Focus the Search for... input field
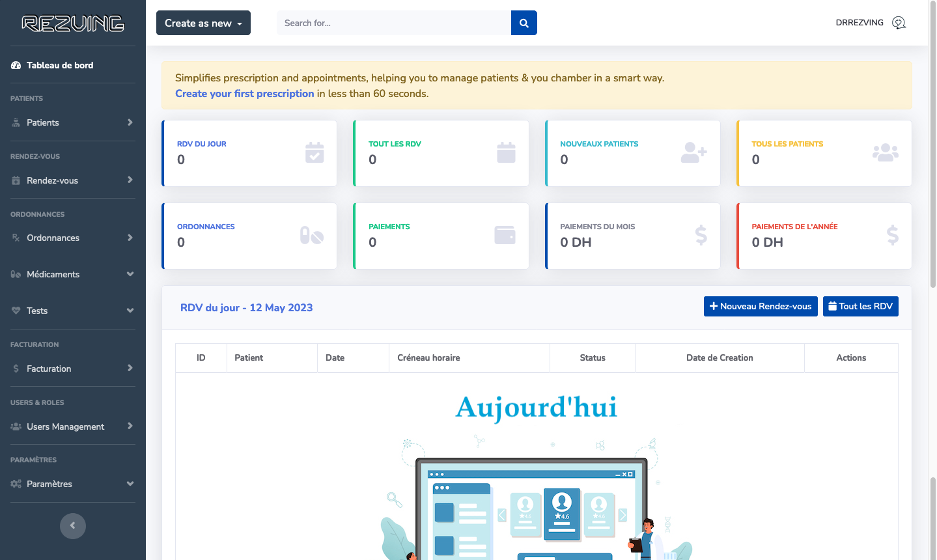Image resolution: width=937 pixels, height=560 pixels. [394, 23]
